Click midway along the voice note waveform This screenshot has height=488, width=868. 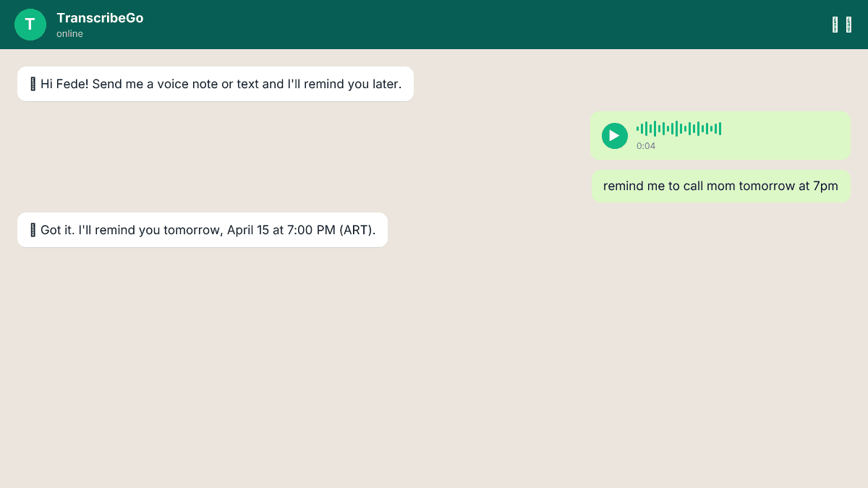(678, 128)
